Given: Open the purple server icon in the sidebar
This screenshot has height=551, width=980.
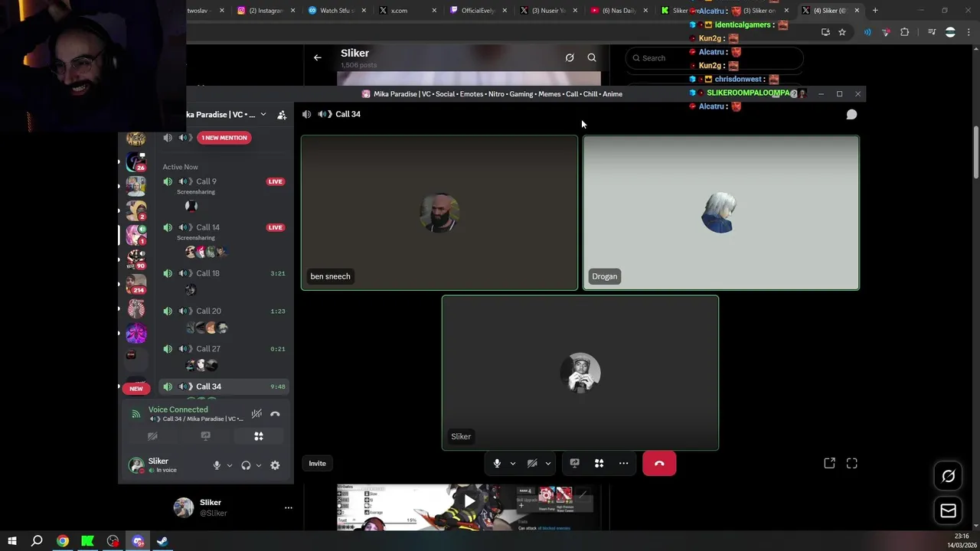Looking at the screenshot, I should point(136,334).
